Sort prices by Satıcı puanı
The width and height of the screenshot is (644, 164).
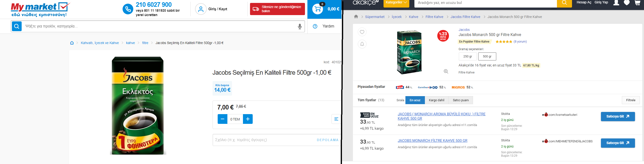461,100
